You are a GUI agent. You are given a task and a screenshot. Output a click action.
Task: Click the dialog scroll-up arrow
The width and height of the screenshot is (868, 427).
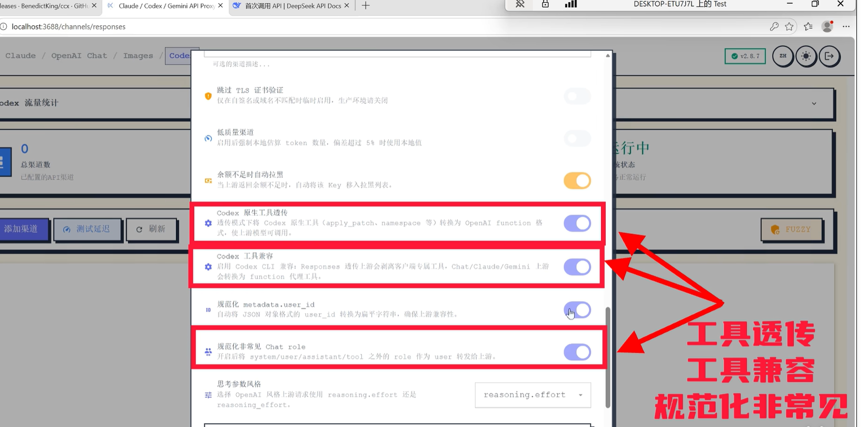tap(608, 55)
